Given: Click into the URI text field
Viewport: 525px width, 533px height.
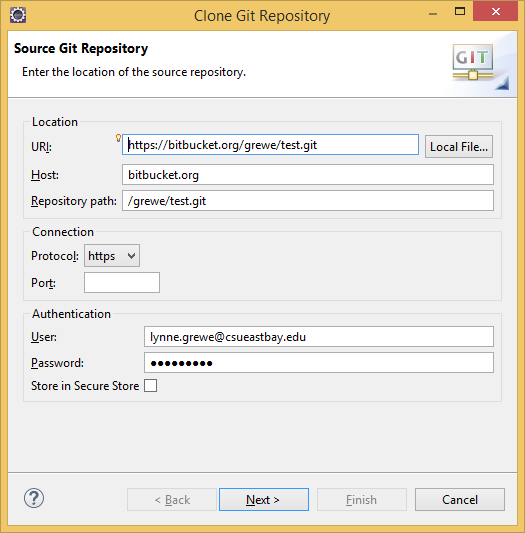Looking at the screenshot, I should coord(270,145).
